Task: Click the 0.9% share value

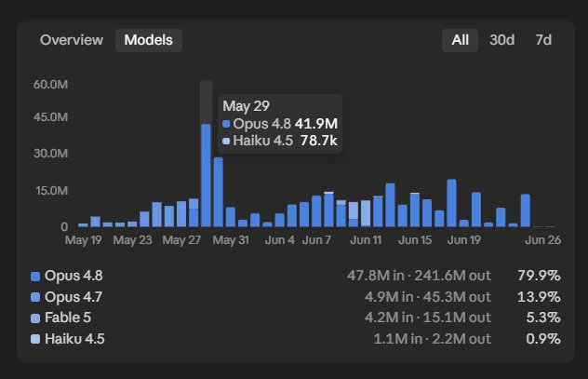Action: pyautogui.click(x=543, y=339)
